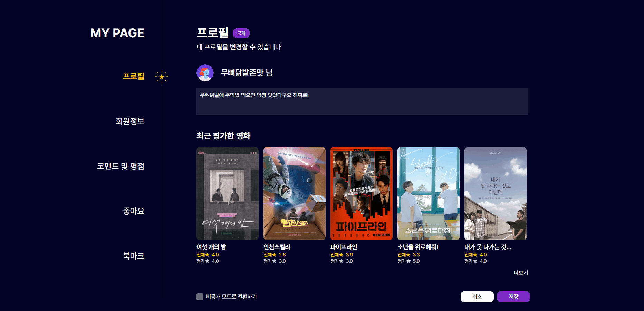Cancel changes with 취소 button
The image size is (644, 311).
[x=477, y=297]
